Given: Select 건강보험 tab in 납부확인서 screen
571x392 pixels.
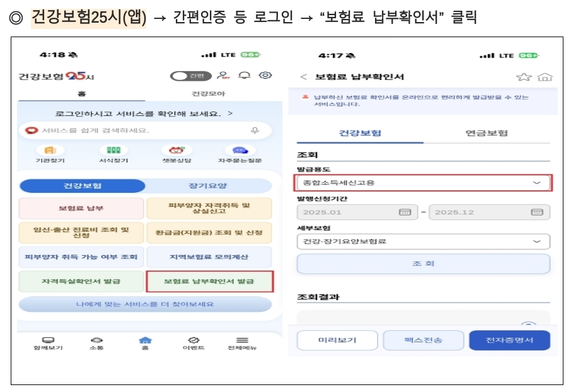Looking at the screenshot, I should 360,133.
